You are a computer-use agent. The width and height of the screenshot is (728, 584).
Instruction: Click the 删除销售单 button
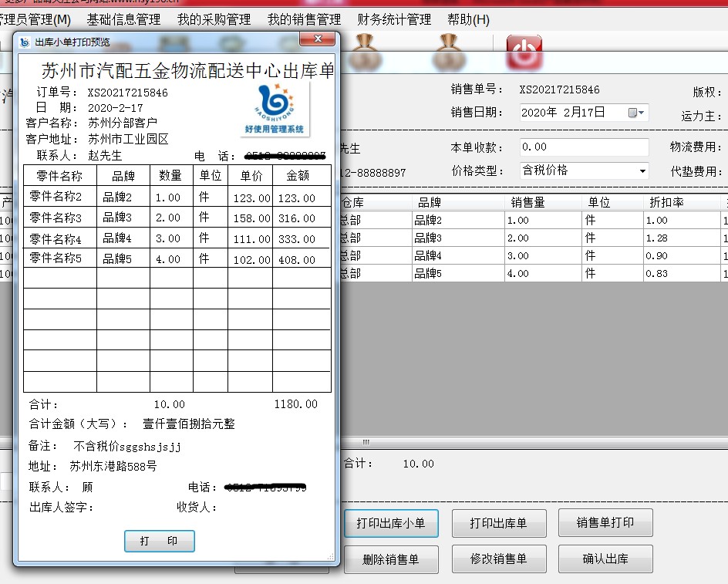pyautogui.click(x=391, y=559)
